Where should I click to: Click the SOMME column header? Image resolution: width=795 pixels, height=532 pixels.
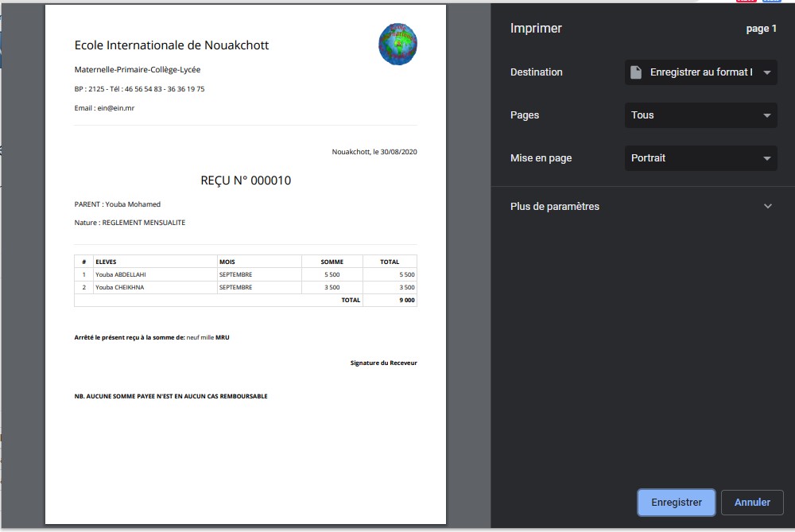332,262
